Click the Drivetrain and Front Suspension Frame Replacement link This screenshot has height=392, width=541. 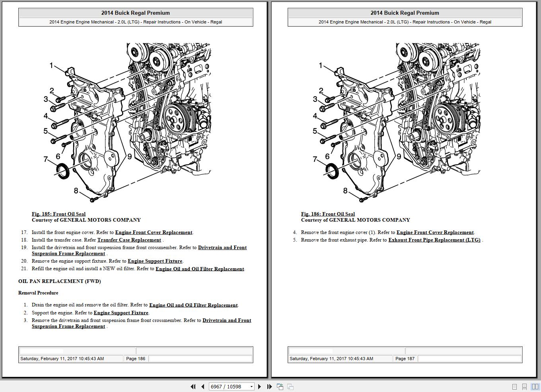click(x=222, y=247)
